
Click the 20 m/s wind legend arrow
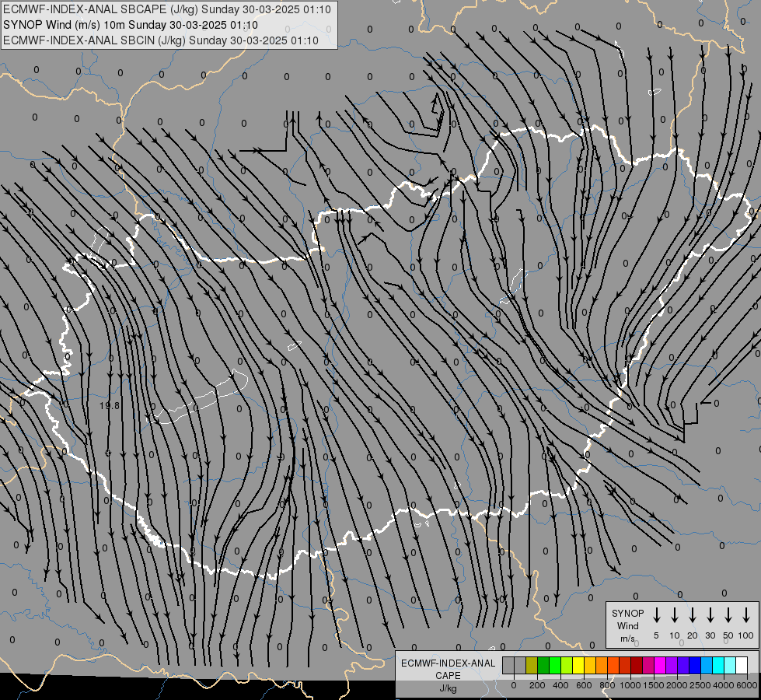(x=693, y=615)
